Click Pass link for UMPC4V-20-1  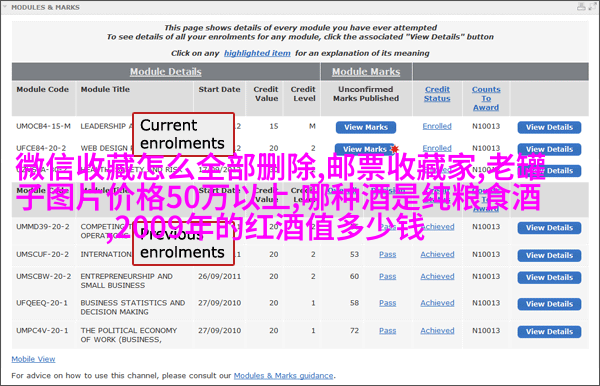[x=388, y=331]
